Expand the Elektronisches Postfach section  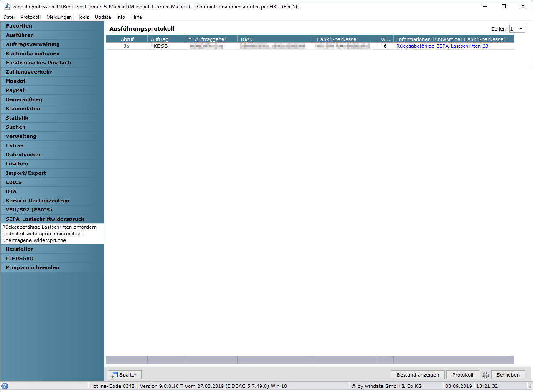pyautogui.click(x=52, y=63)
